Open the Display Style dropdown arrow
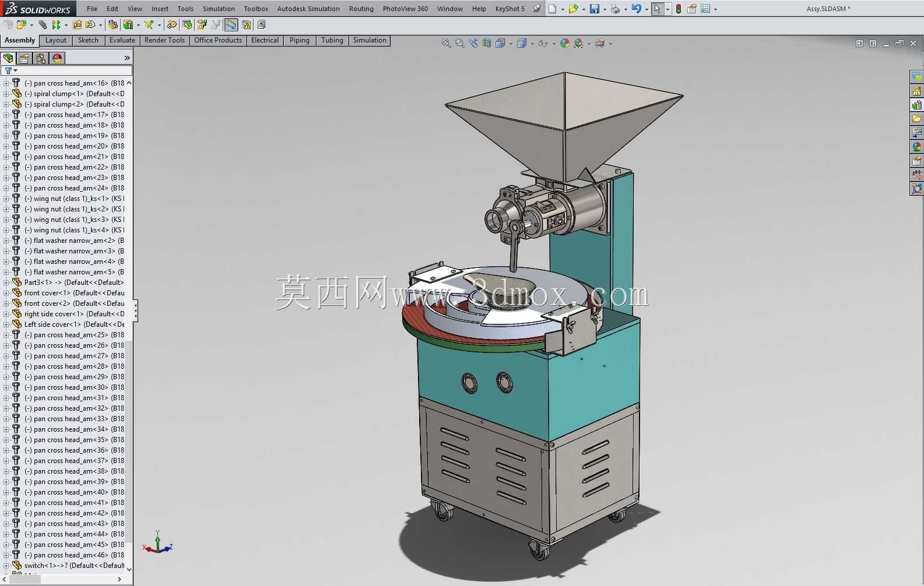The height and width of the screenshot is (586, 924). point(533,44)
